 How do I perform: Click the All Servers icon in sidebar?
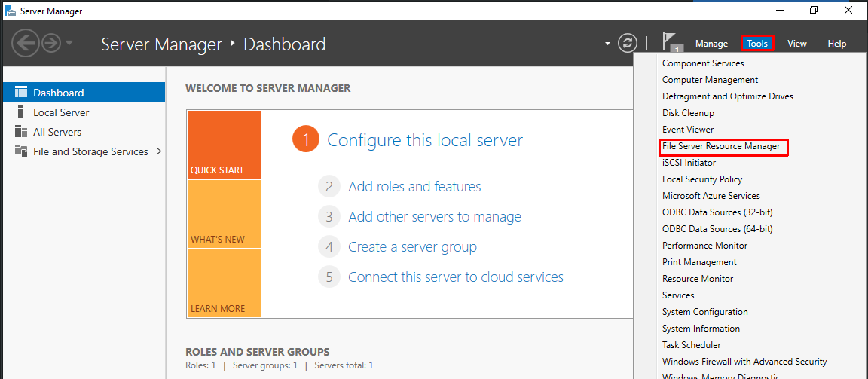click(21, 132)
